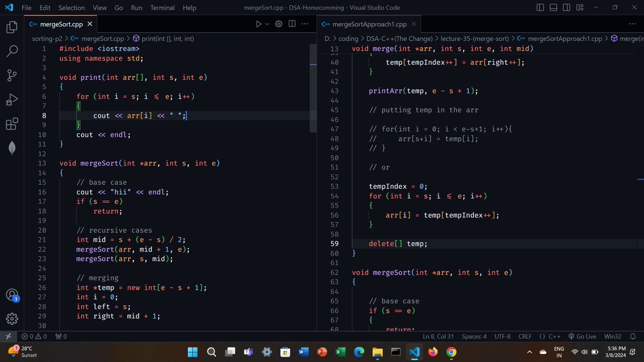Viewport: 644px width, 362px height.
Task: Click line number 59 in right editor gutter
Action: coord(334,243)
